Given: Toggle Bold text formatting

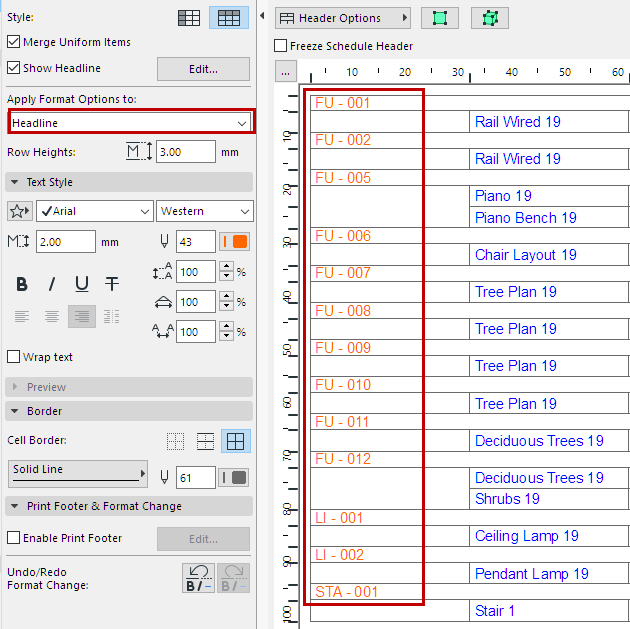Looking at the screenshot, I should click(x=22, y=284).
